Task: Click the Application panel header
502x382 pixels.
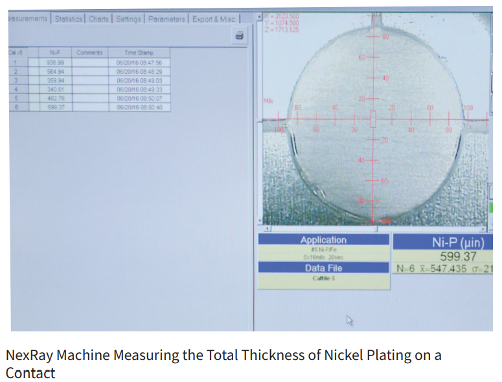Action: [323, 240]
